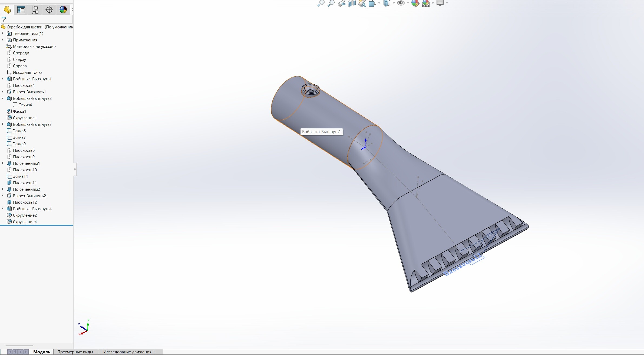Image resolution: width=644 pixels, height=355 pixels.
Task: Activate the Zoom to Area tool
Action: pos(331,3)
